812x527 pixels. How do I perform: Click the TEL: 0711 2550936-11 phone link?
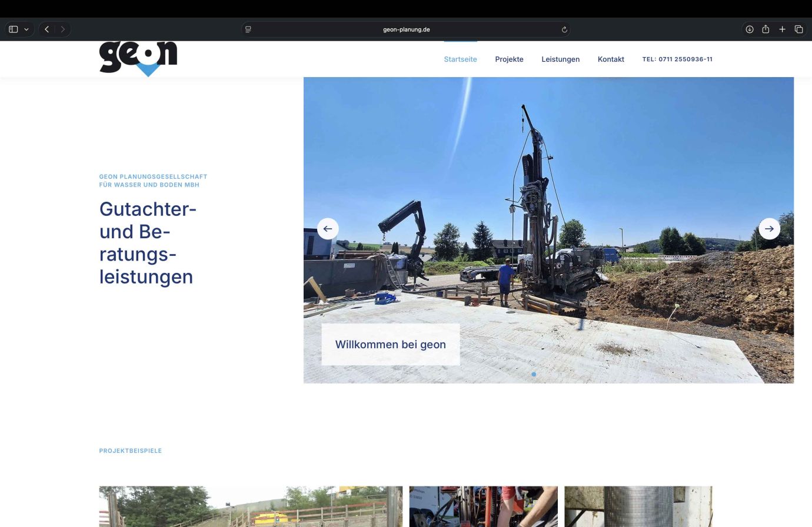click(677, 59)
